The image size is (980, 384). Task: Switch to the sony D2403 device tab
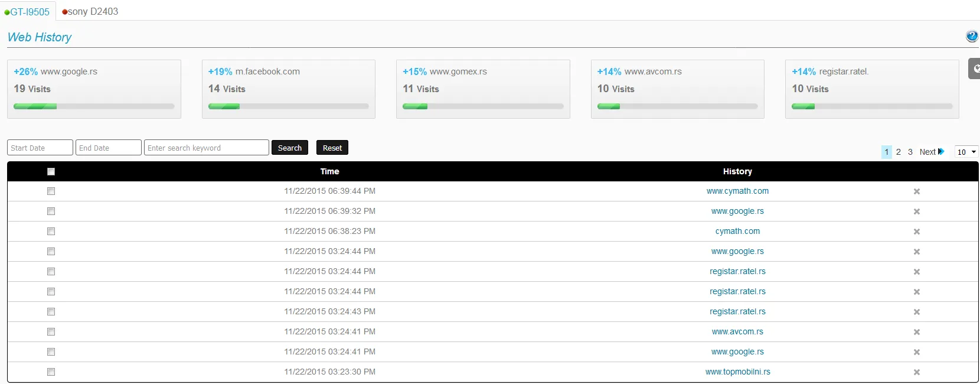pos(90,12)
